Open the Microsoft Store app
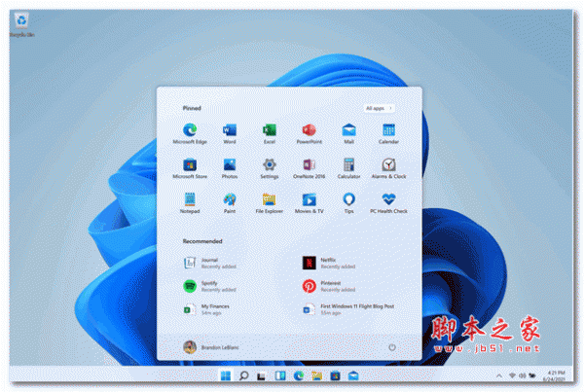 pos(190,167)
